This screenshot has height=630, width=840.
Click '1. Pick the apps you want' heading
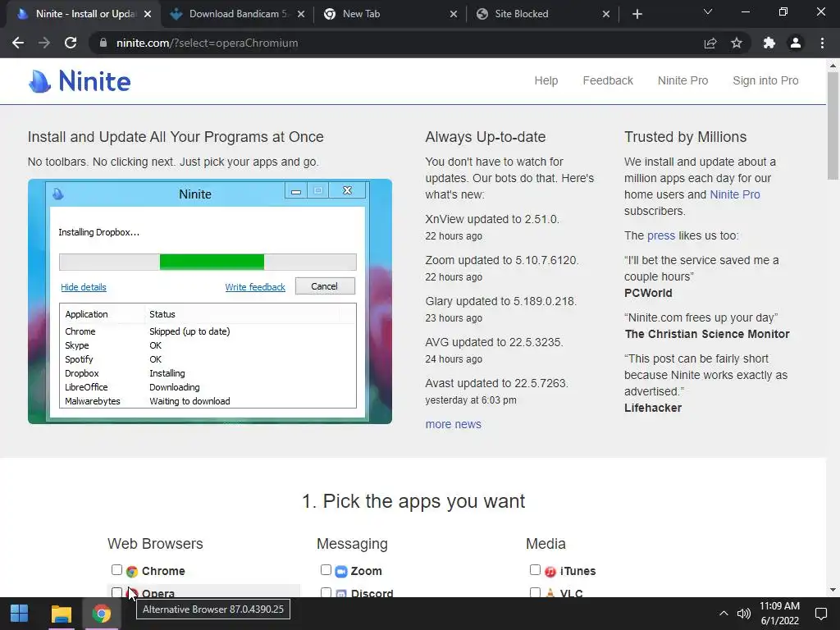[x=413, y=501]
